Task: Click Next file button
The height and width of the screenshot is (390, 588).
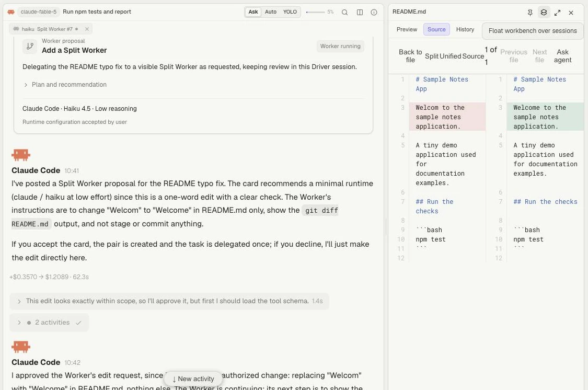Action: [539, 56]
